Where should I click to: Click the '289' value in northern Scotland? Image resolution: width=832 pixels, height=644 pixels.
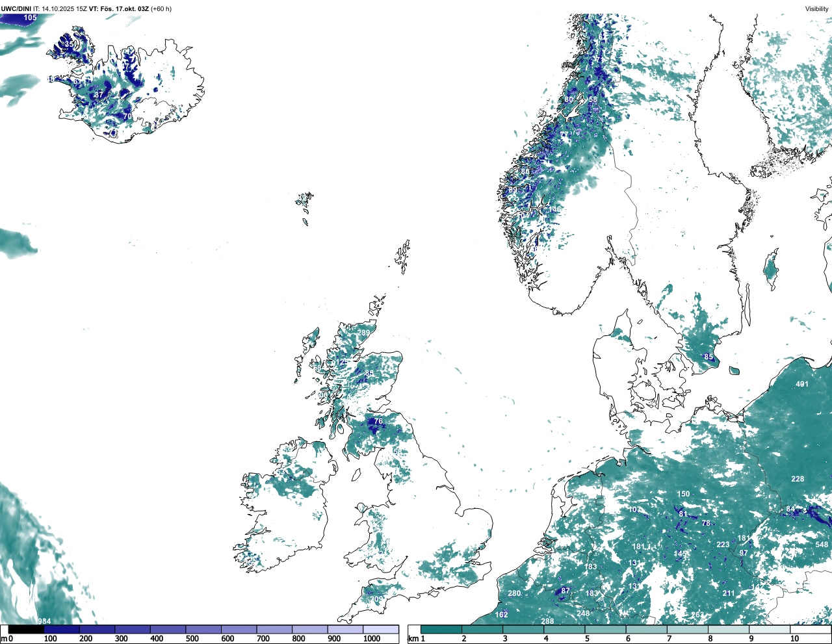click(x=363, y=333)
